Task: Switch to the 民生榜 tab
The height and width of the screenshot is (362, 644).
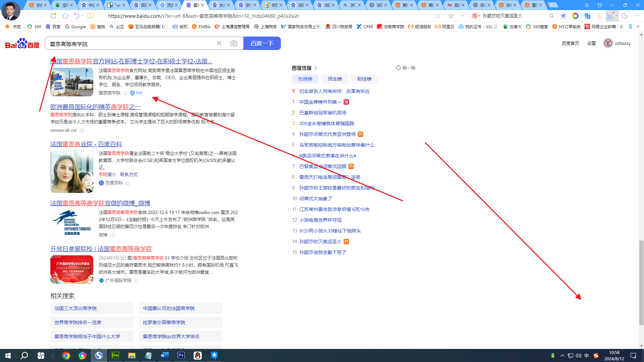Action: coord(335,79)
